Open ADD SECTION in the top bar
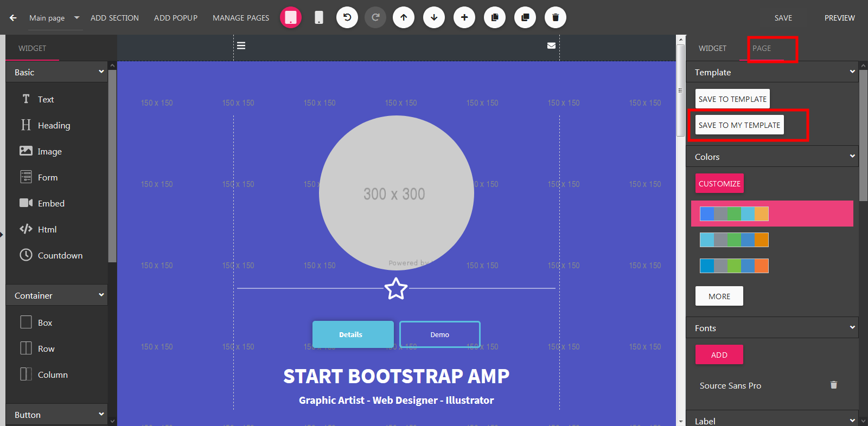 tap(114, 18)
